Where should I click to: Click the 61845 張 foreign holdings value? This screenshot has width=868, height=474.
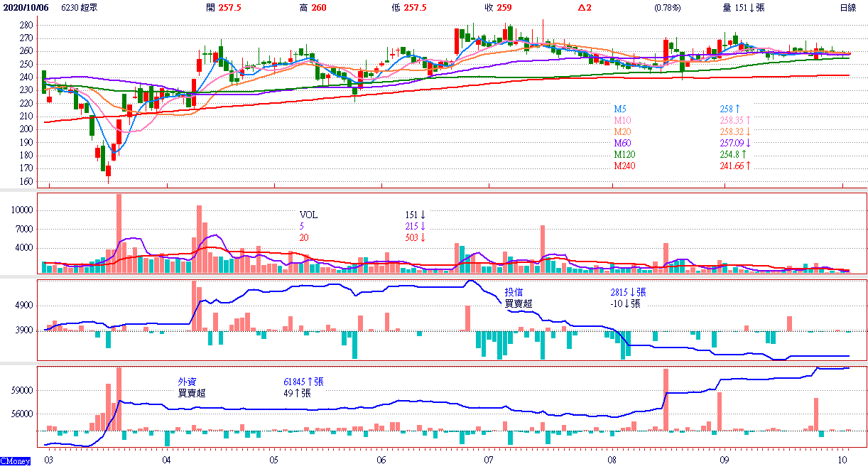point(303,382)
